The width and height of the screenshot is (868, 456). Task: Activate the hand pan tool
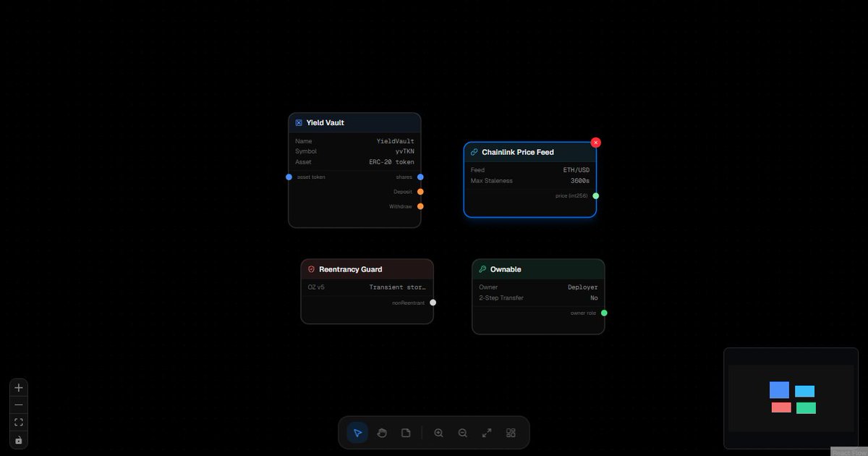tap(382, 433)
